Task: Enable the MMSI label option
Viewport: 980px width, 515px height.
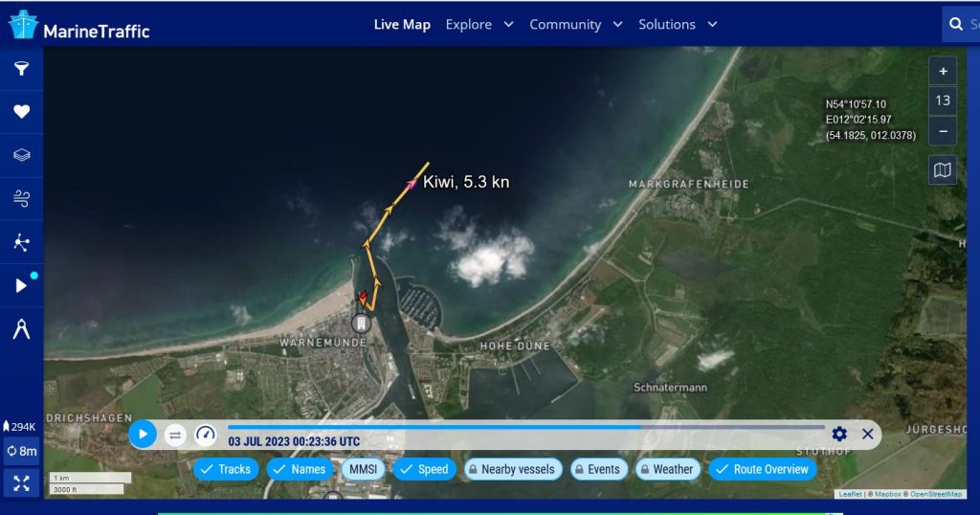Action: (363, 469)
